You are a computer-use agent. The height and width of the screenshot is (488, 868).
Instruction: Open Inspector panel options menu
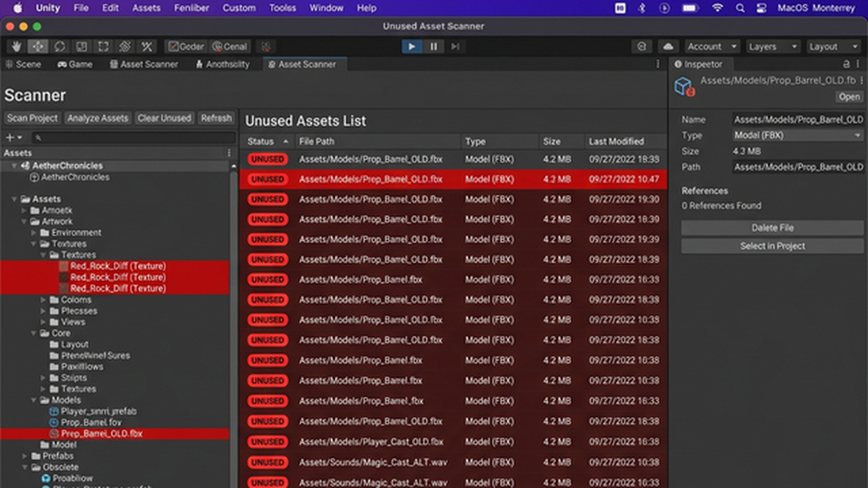(859, 64)
